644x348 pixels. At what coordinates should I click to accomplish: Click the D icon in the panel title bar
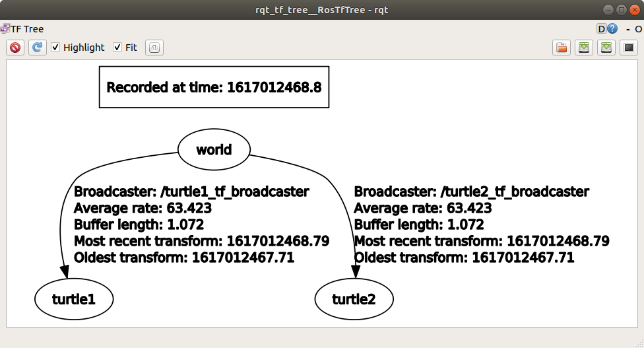pos(601,29)
